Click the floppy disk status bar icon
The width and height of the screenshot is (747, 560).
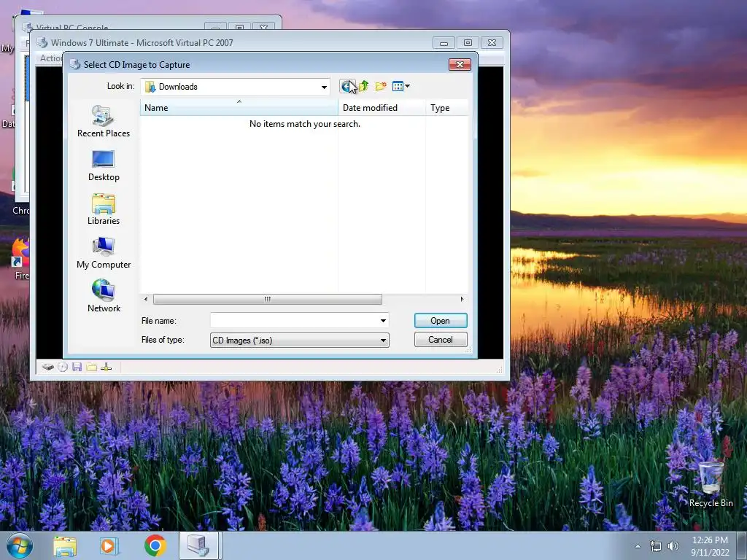point(77,367)
